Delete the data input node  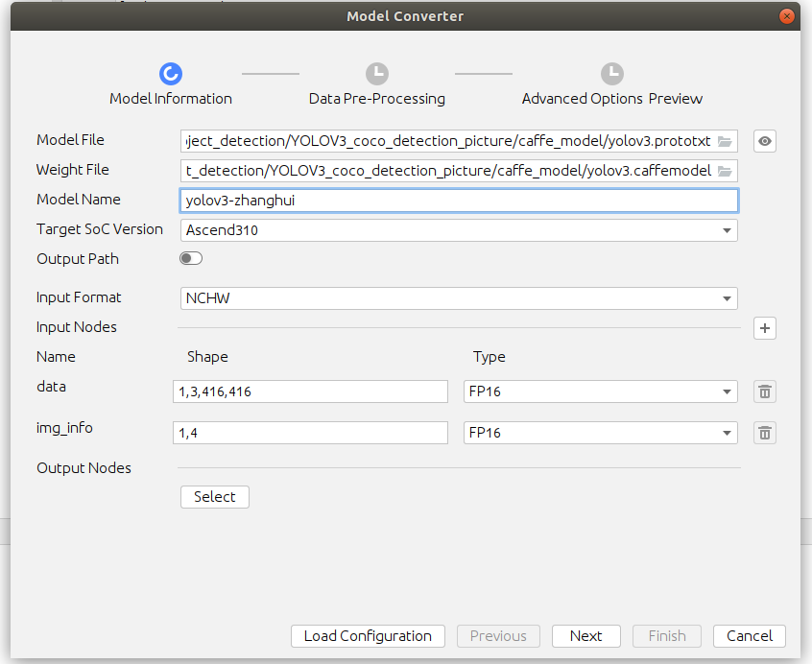click(x=764, y=391)
